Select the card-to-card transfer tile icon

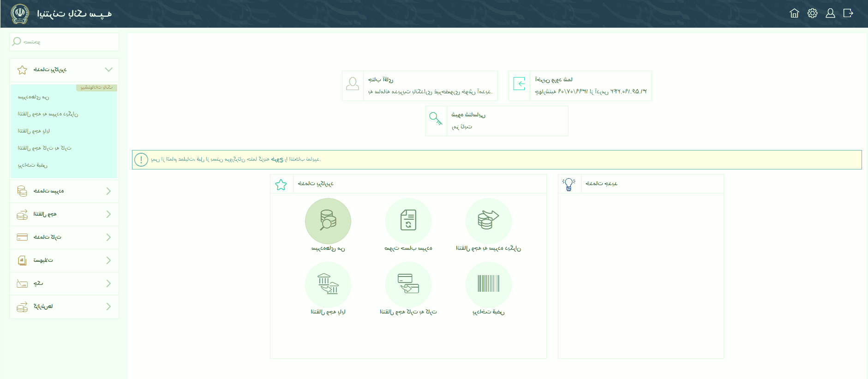click(x=408, y=284)
